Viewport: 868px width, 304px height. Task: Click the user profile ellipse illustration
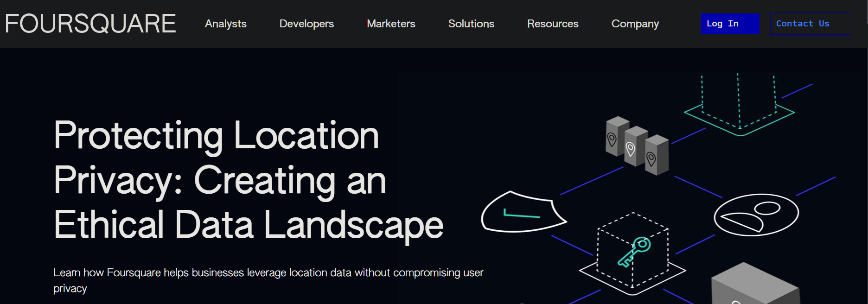756,215
